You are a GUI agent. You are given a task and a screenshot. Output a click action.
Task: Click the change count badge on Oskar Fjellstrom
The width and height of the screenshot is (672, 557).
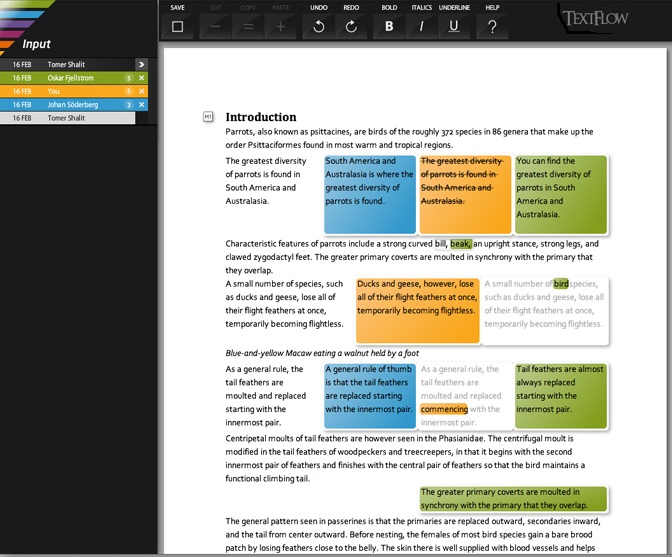[x=128, y=78]
